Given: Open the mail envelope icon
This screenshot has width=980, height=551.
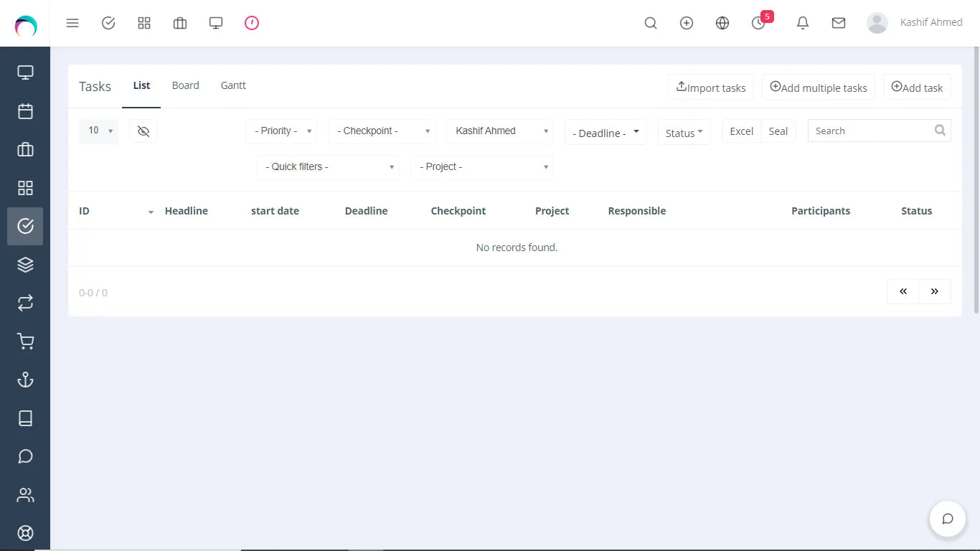Looking at the screenshot, I should [x=839, y=23].
